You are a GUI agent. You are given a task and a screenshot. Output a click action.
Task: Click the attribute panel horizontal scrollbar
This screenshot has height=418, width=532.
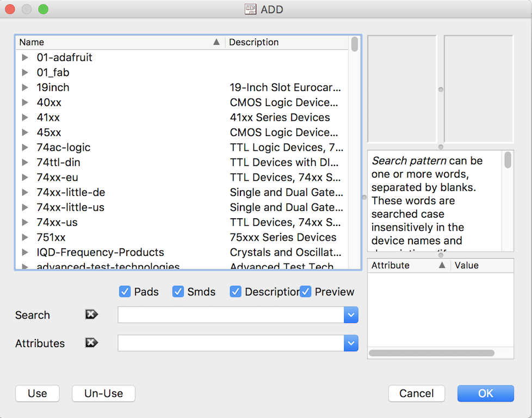431,353
